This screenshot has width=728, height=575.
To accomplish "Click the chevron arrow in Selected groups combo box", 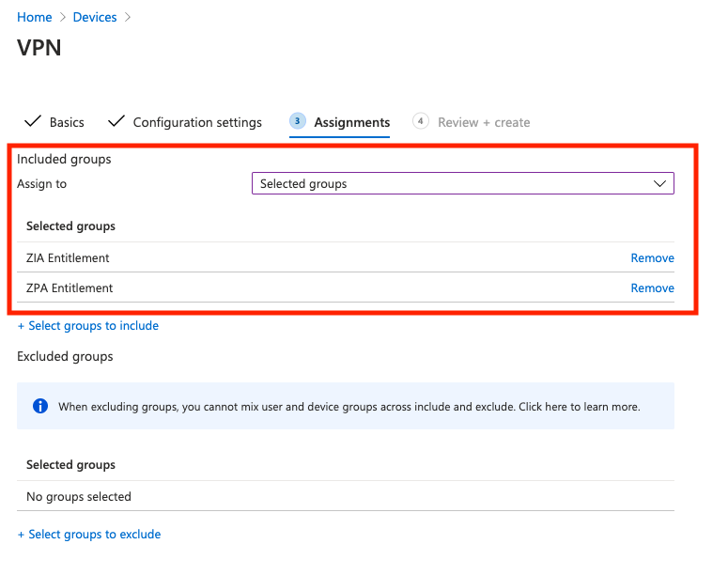I will pyautogui.click(x=659, y=184).
